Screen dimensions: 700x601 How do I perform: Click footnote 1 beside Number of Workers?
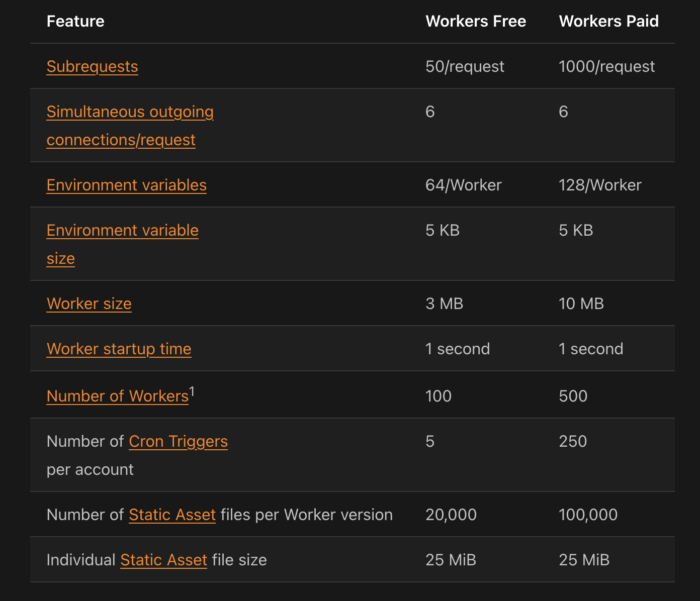192,391
